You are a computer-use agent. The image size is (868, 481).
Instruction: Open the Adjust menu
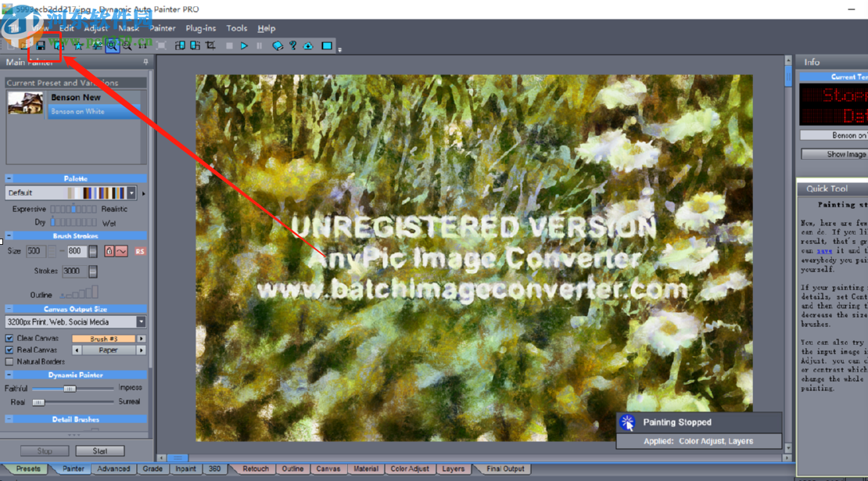pos(95,28)
